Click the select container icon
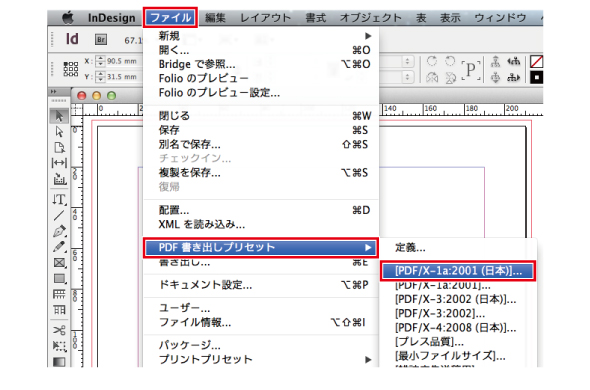The image size is (590, 390). click(496, 61)
